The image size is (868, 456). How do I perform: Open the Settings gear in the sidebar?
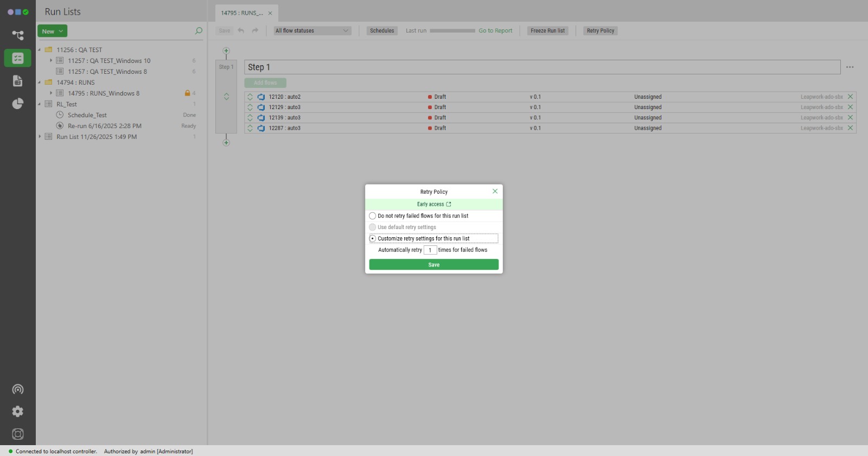(18, 411)
